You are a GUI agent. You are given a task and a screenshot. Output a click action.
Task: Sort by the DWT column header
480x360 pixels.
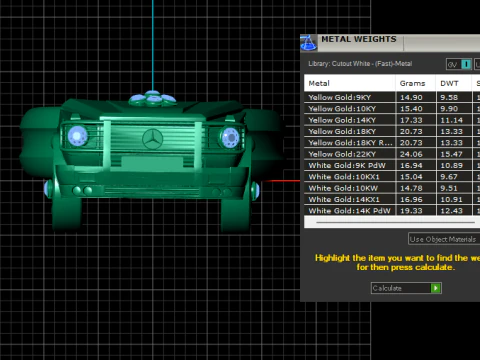click(454, 83)
